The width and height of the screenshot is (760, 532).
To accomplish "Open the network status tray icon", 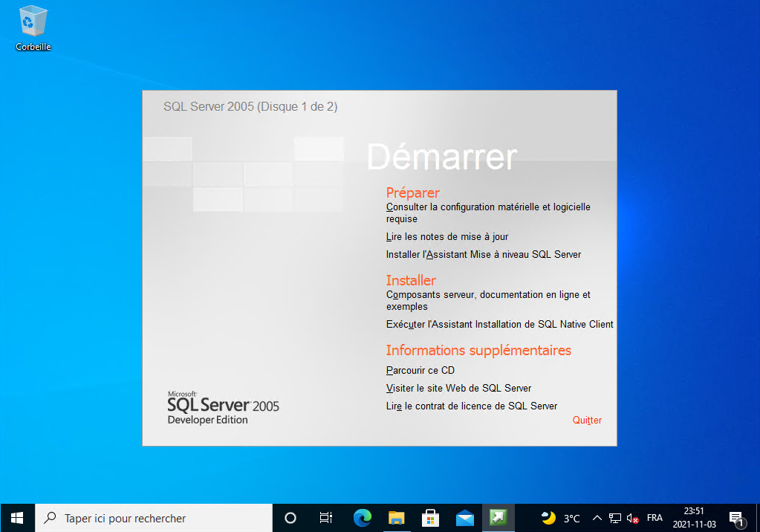I will 615,518.
